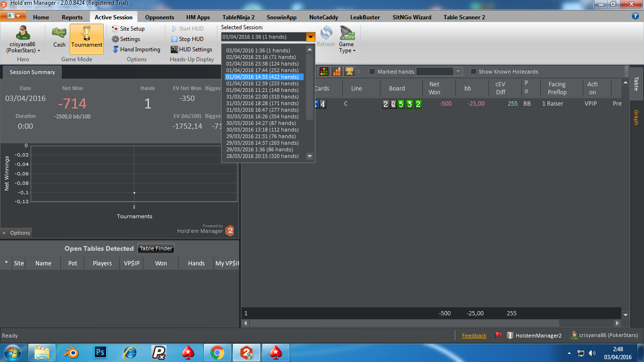Click session list scroll down arrow
This screenshot has width=644, height=362.
(x=310, y=156)
